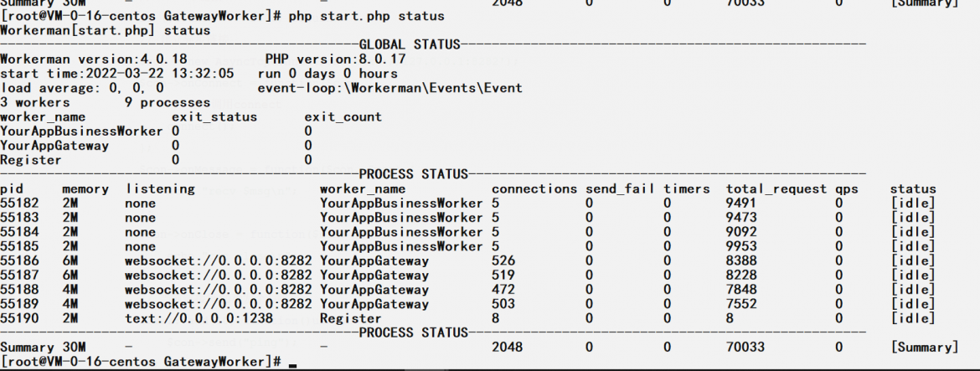Click the exit_status column header

pos(214,116)
